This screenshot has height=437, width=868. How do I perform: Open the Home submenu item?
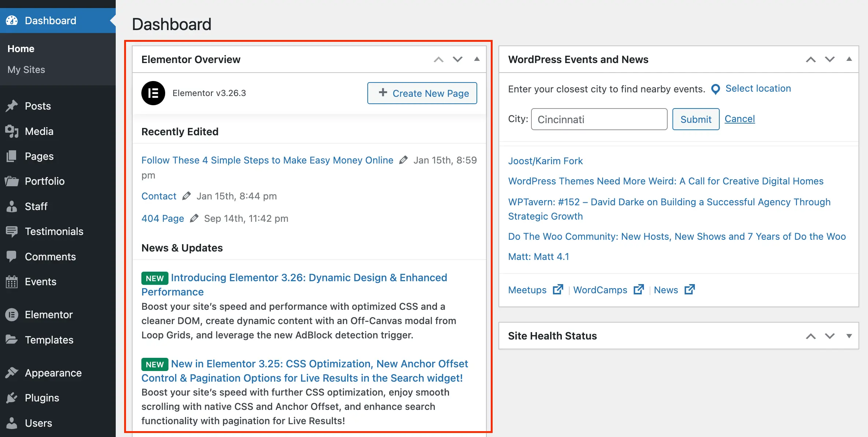point(21,49)
